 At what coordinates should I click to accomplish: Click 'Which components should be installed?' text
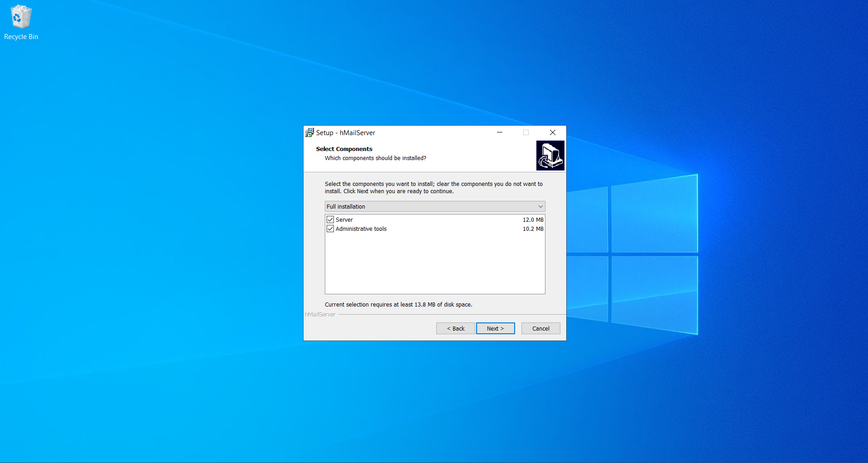tap(375, 158)
